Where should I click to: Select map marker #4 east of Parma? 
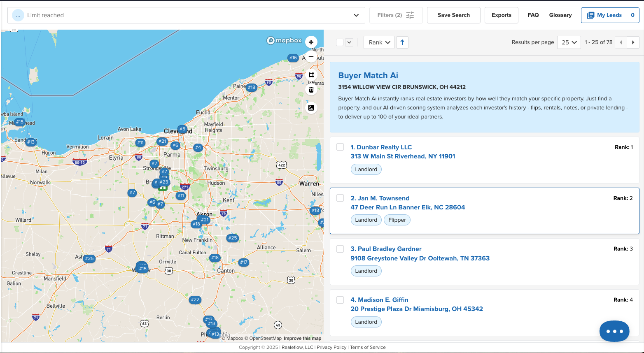pos(198,147)
